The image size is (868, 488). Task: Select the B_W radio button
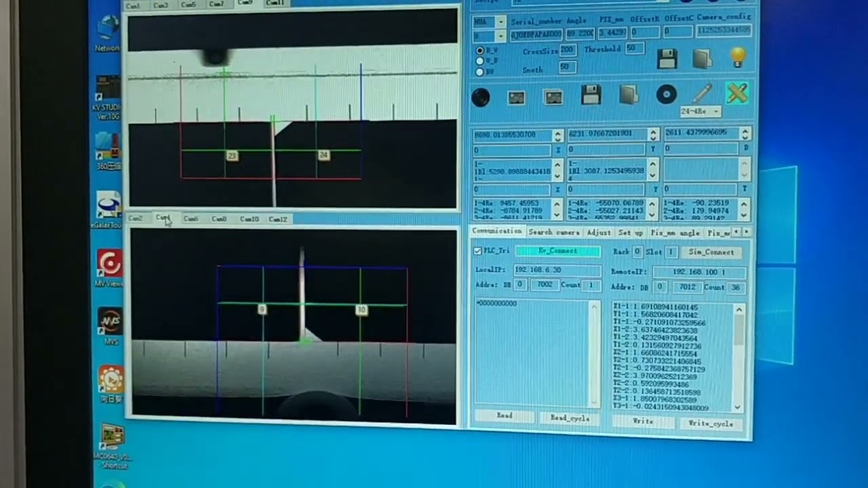(480, 51)
